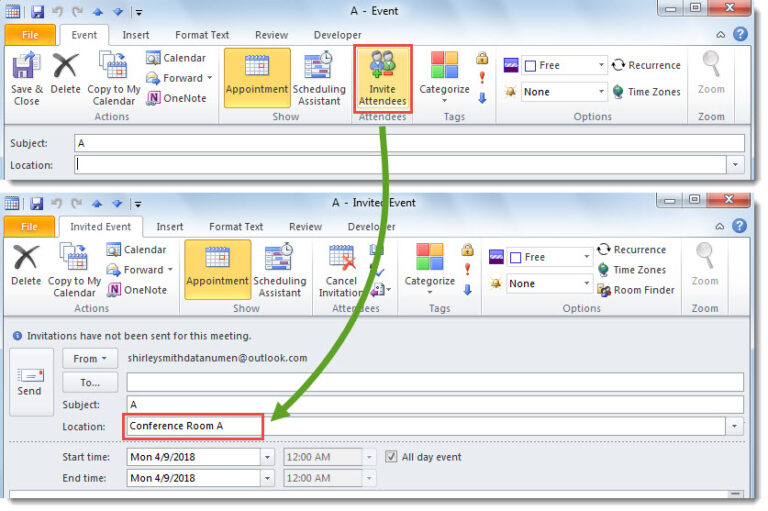Click Delete in the Event window
Viewport: 768px width, 511px height.
pos(66,73)
